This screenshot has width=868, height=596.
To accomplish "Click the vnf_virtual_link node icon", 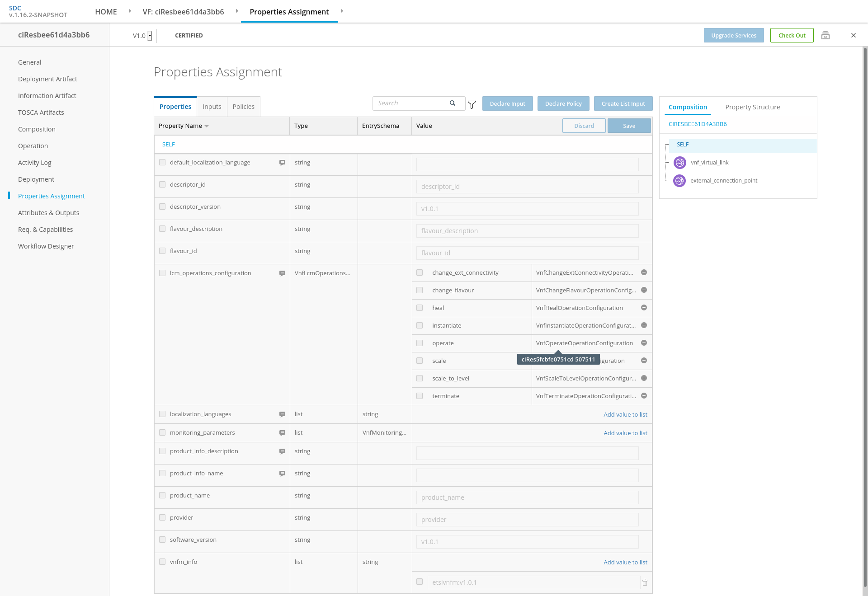I will click(x=679, y=163).
